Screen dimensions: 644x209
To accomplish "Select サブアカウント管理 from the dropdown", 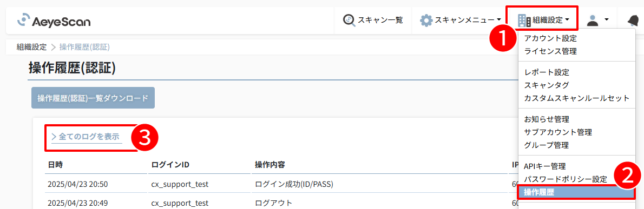I will click(x=558, y=132).
